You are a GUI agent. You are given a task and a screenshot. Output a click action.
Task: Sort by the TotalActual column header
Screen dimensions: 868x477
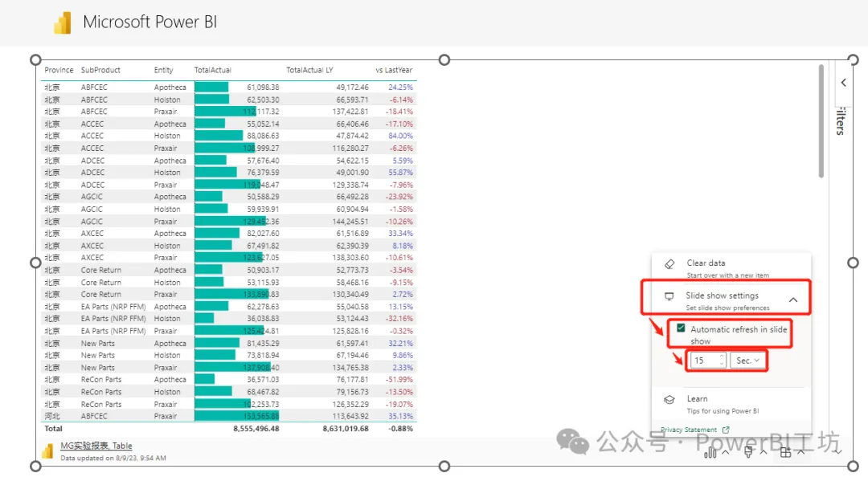point(212,71)
